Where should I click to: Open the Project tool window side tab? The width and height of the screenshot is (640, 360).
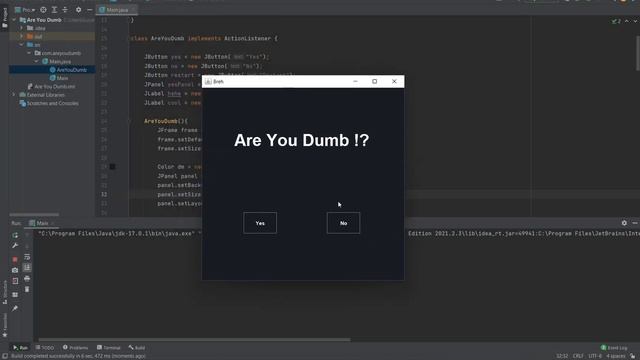tap(4, 18)
